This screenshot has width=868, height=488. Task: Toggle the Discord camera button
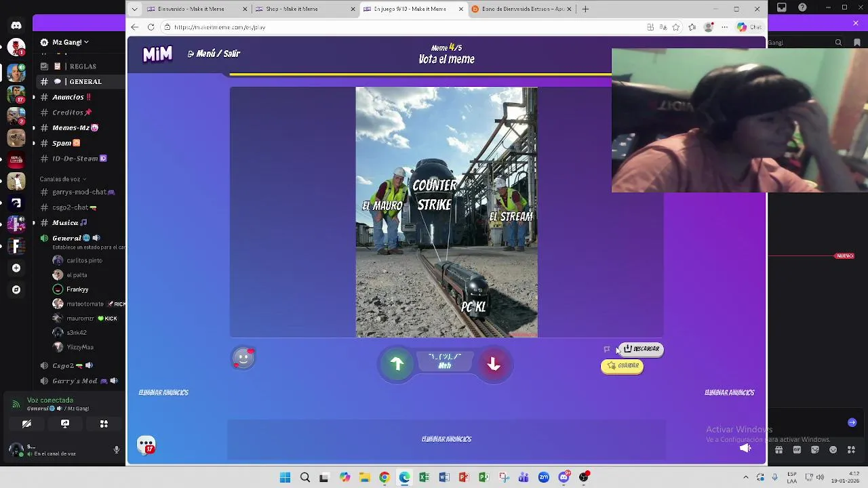(26, 424)
